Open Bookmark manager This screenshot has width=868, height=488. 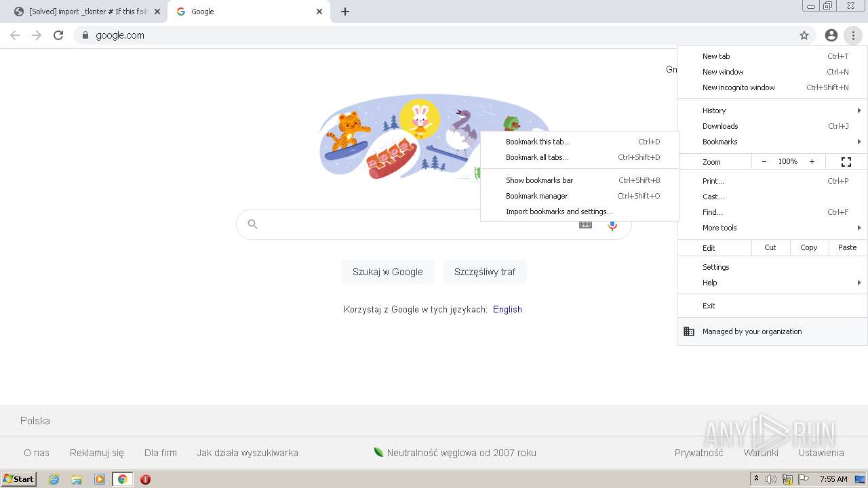tap(579, 196)
